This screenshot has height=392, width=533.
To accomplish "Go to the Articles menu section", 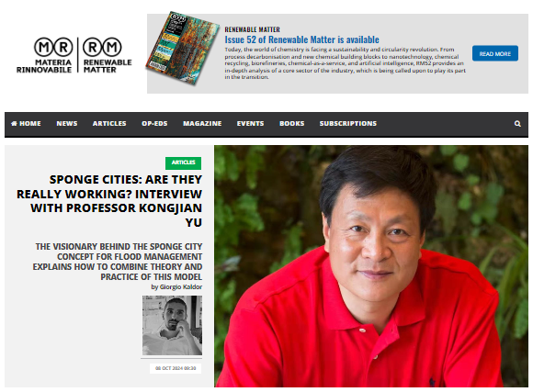I will 109,124.
